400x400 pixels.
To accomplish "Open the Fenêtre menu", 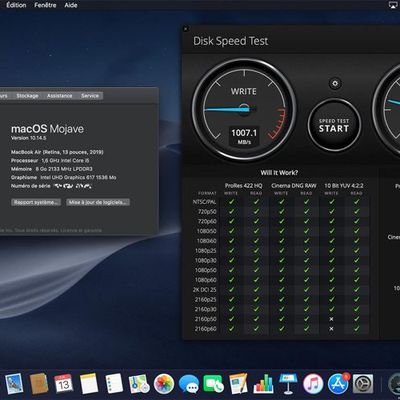I will pos(45,5).
